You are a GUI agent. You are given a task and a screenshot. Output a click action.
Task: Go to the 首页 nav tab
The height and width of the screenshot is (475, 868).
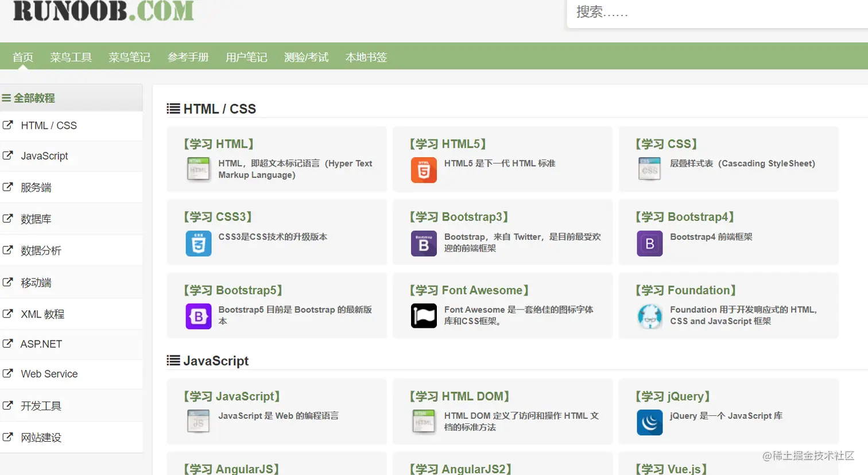point(23,57)
